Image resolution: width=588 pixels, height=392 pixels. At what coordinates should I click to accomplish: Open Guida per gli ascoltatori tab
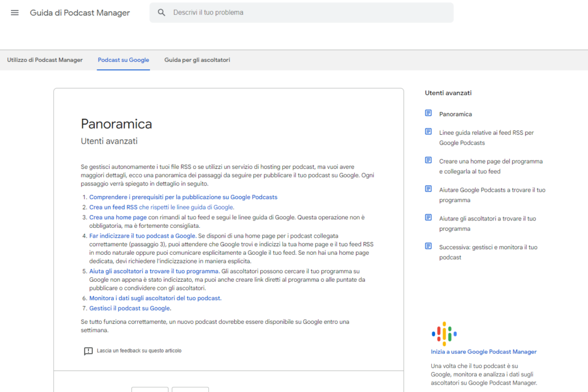(x=198, y=60)
